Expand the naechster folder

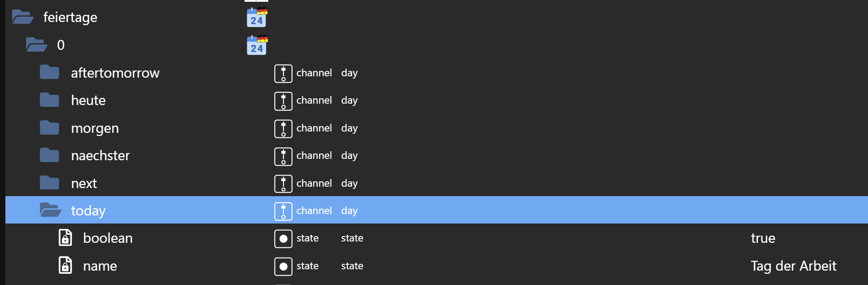click(x=49, y=156)
